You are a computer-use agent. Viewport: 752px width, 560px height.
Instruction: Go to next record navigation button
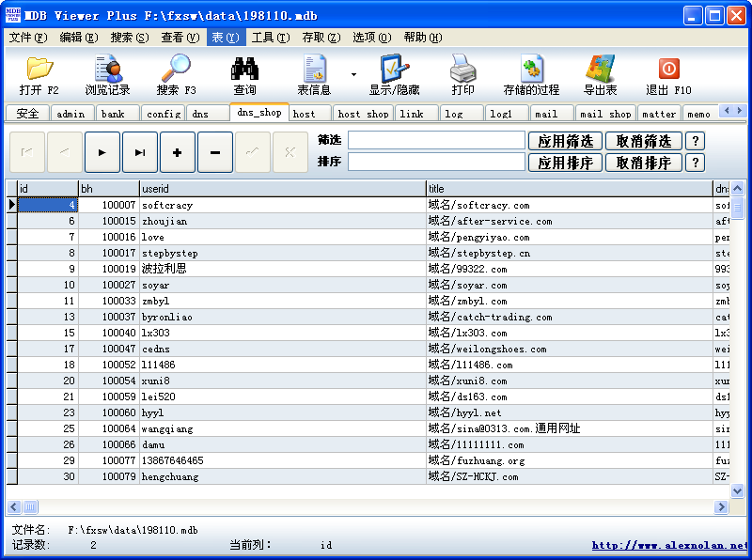pos(102,152)
